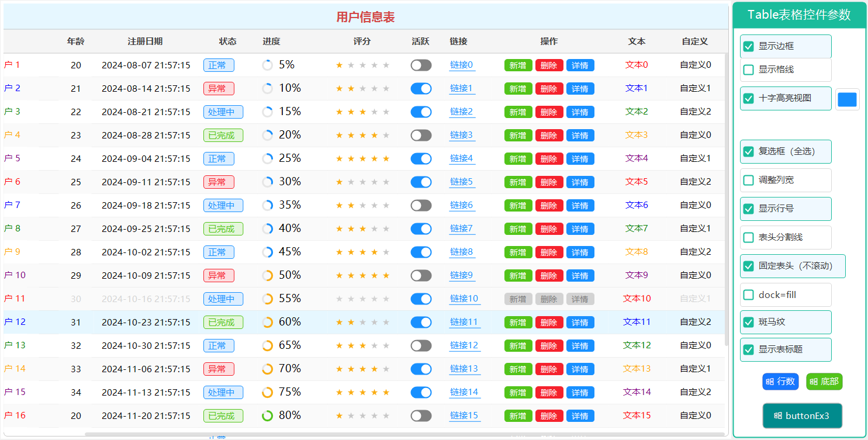Turn on the 活跃 switch for row 户 16
Screen dimensions: 868x440
[421, 415]
